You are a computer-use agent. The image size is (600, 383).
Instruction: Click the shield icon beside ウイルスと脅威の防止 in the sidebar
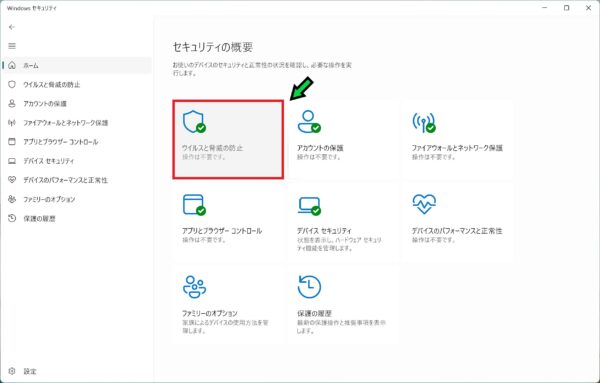coord(12,84)
